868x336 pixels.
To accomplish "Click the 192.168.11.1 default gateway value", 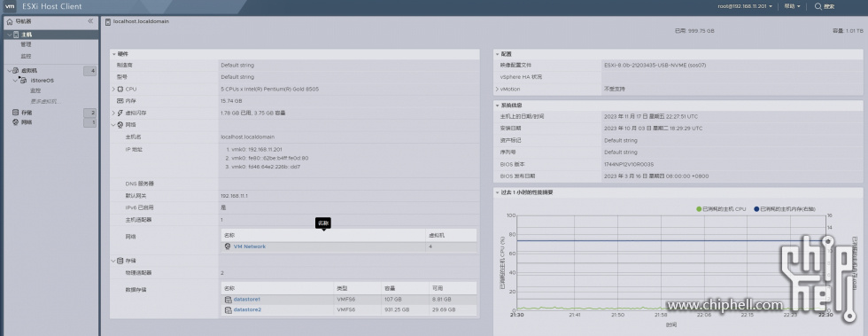I will (x=234, y=196).
